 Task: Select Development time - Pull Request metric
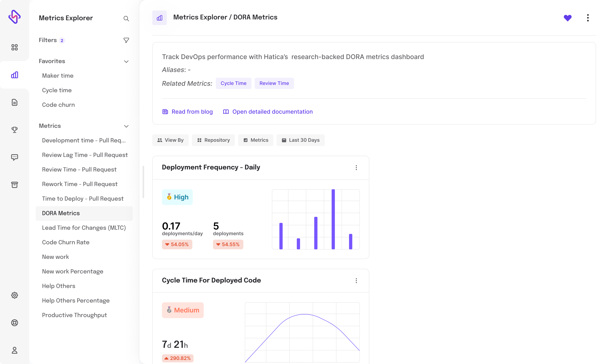[84, 140]
